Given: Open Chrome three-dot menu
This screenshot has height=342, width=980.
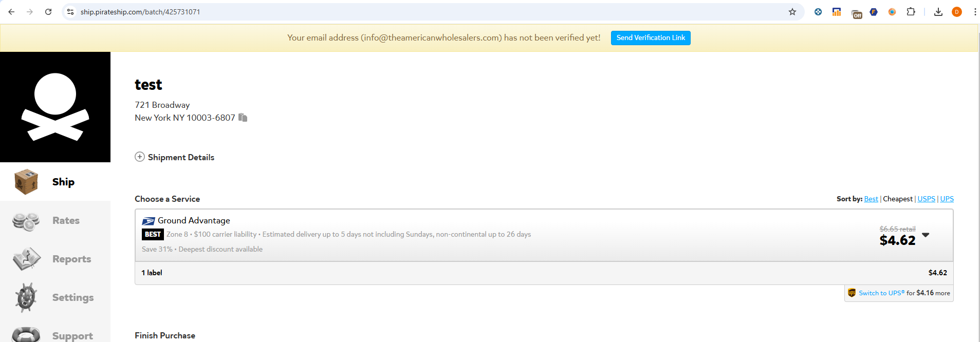Looking at the screenshot, I should click(975, 12).
